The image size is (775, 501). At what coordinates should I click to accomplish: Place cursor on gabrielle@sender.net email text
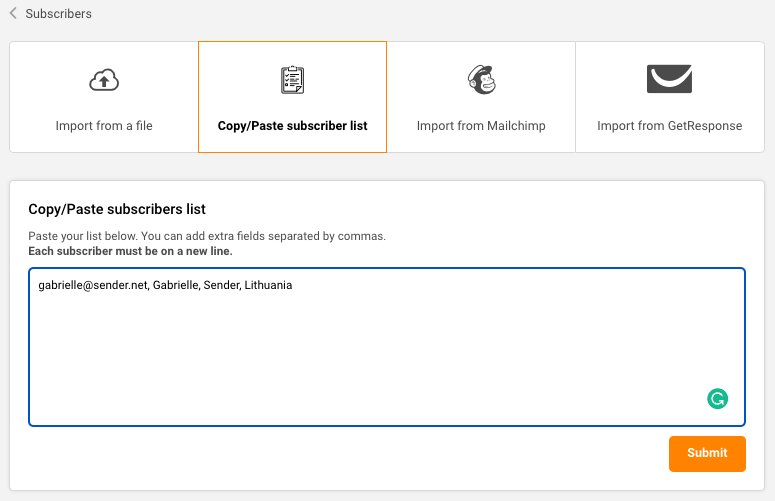click(x=92, y=286)
